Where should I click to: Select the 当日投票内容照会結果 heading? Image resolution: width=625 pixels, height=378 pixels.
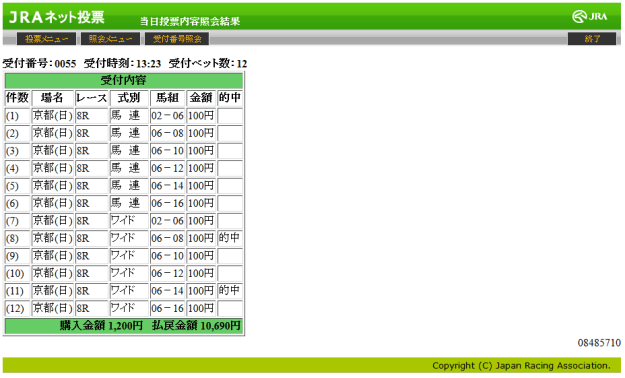point(190,21)
